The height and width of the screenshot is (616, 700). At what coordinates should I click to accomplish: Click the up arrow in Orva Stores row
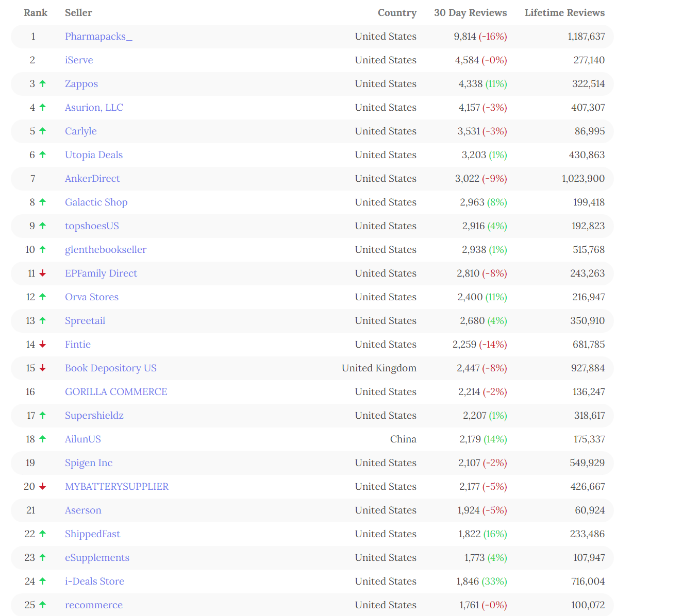coord(43,297)
